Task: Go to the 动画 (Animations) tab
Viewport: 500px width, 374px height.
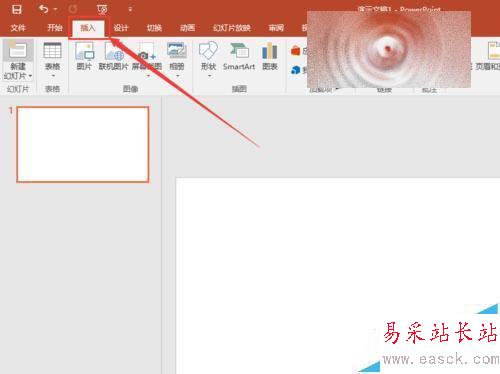Action: click(187, 28)
